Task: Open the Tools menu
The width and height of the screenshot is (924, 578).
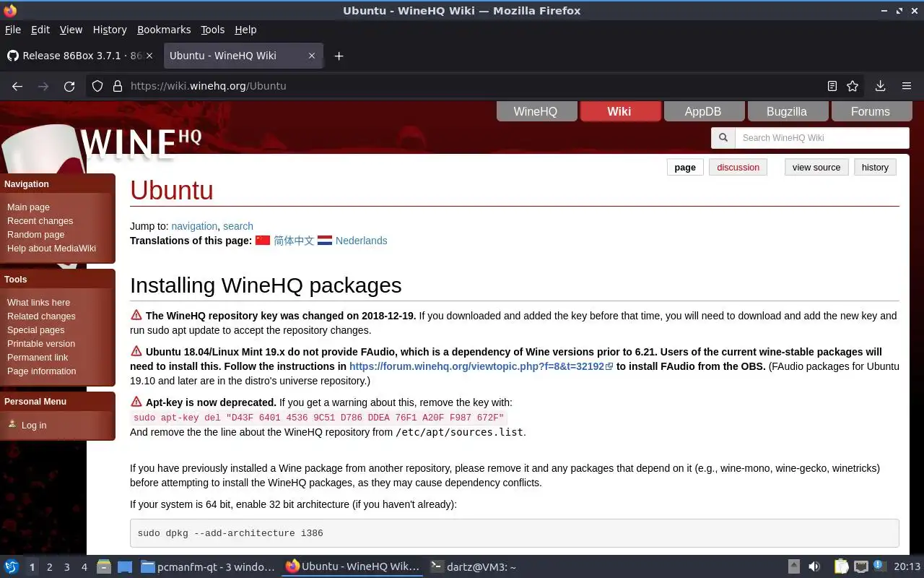Action: click(x=213, y=30)
